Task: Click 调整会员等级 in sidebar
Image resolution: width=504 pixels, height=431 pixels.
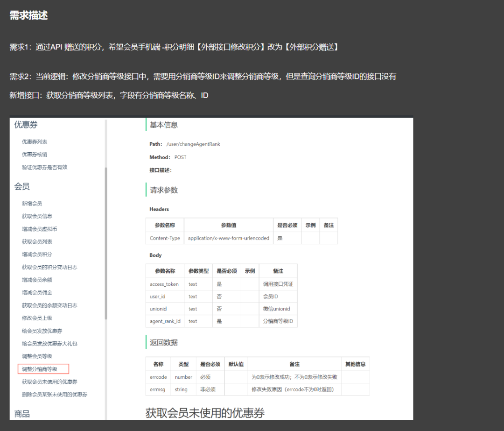Action: coord(37,356)
